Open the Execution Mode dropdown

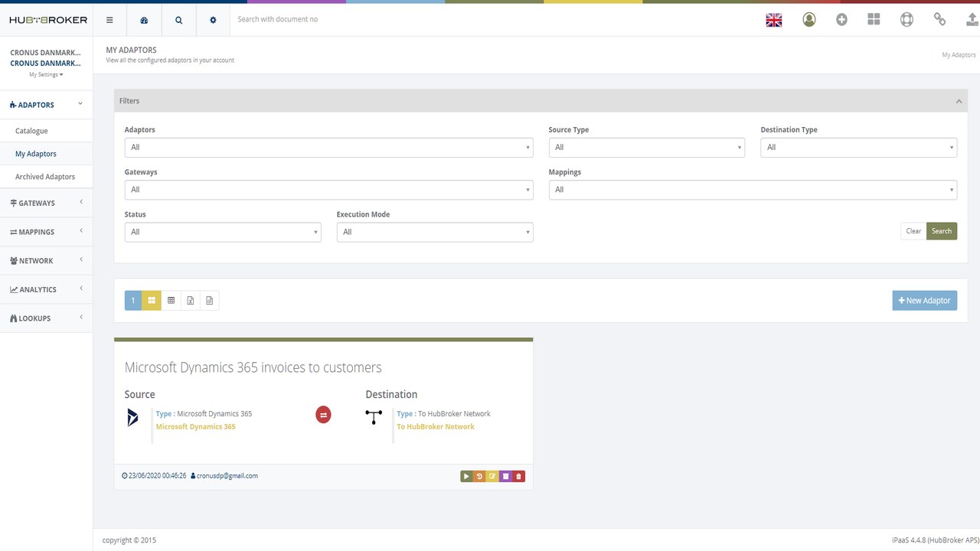pyautogui.click(x=435, y=232)
